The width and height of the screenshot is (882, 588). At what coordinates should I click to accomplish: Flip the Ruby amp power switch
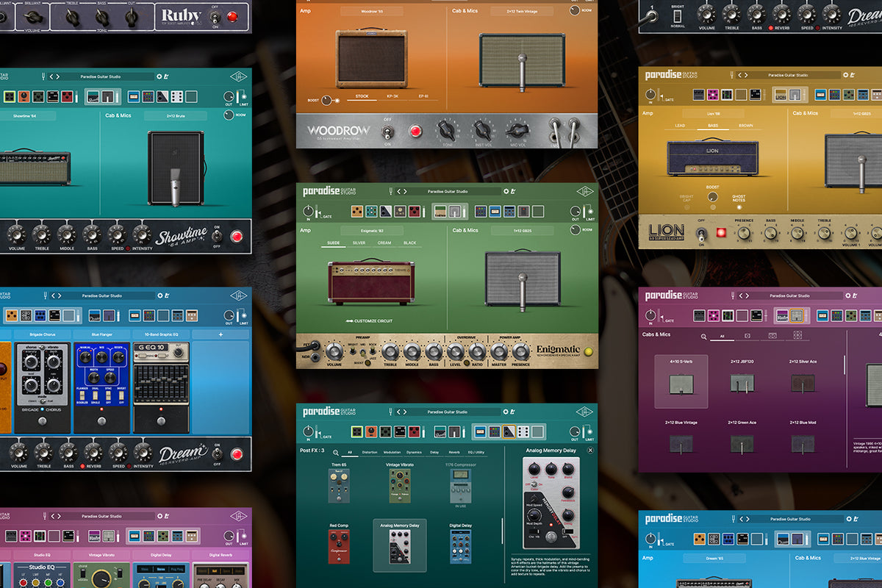pyautogui.click(x=216, y=15)
